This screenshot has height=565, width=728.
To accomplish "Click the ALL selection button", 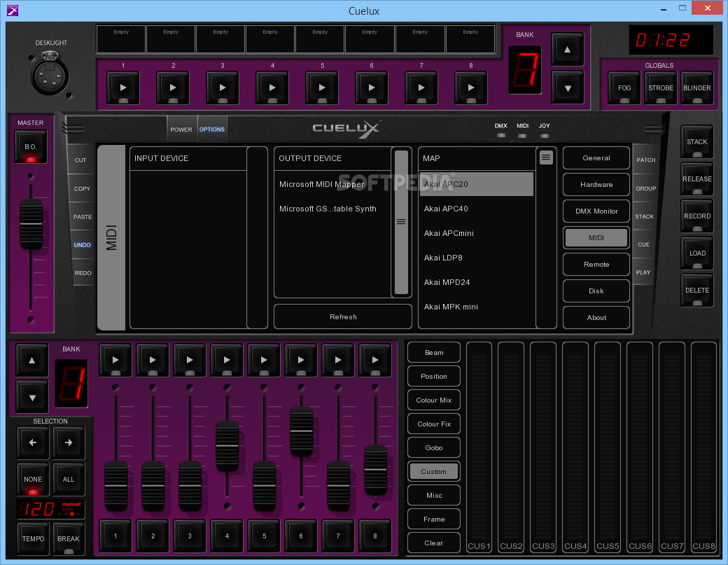I will 69,480.
